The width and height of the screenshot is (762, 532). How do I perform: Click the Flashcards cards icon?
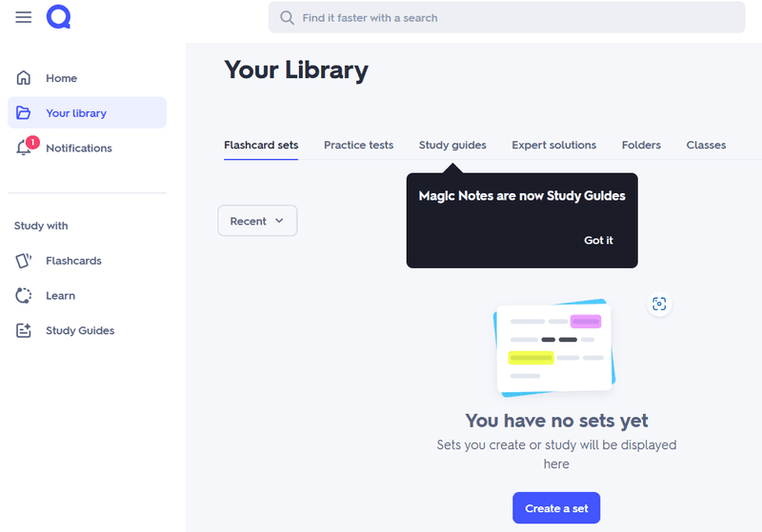24,261
